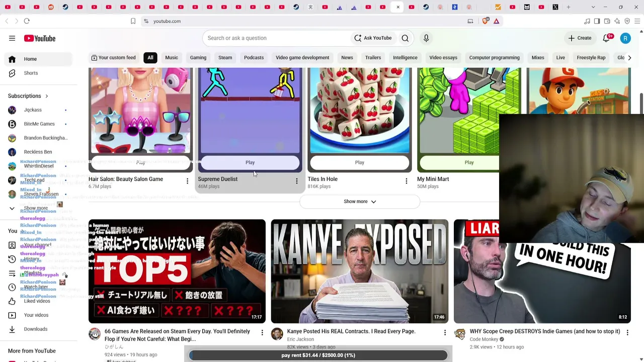The image size is (644, 362).
Task: Go to Liked videos
Action: coord(39,301)
